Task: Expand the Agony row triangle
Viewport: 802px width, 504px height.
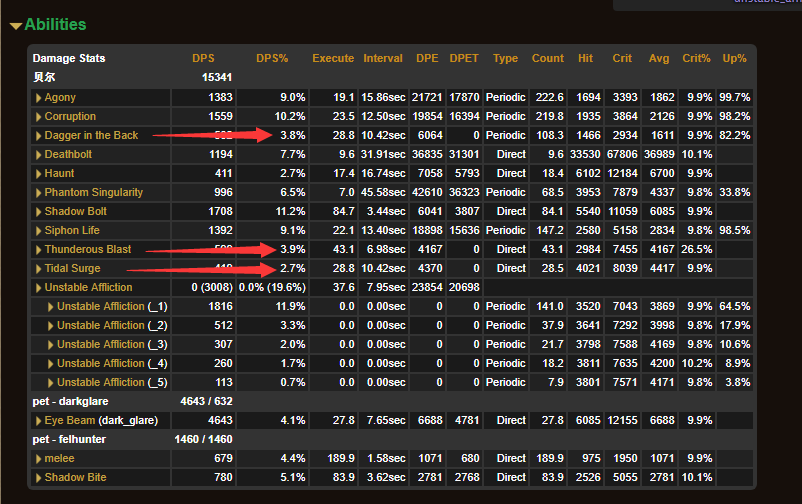Action: (x=39, y=98)
